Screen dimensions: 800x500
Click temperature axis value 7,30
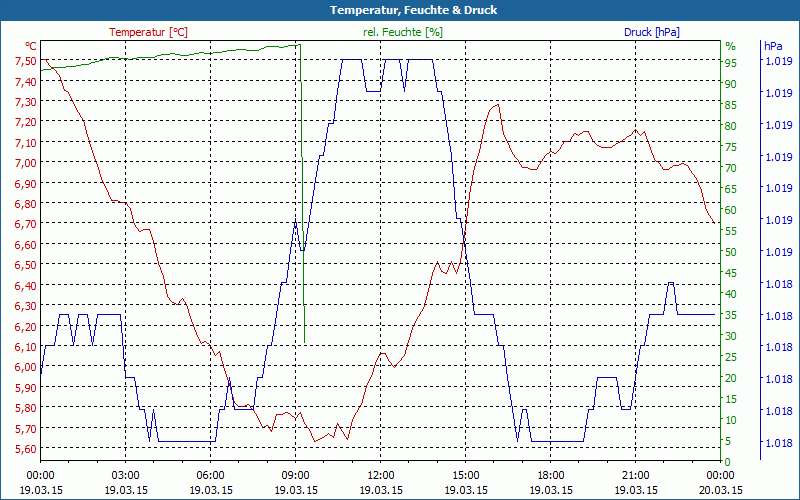tap(26, 102)
